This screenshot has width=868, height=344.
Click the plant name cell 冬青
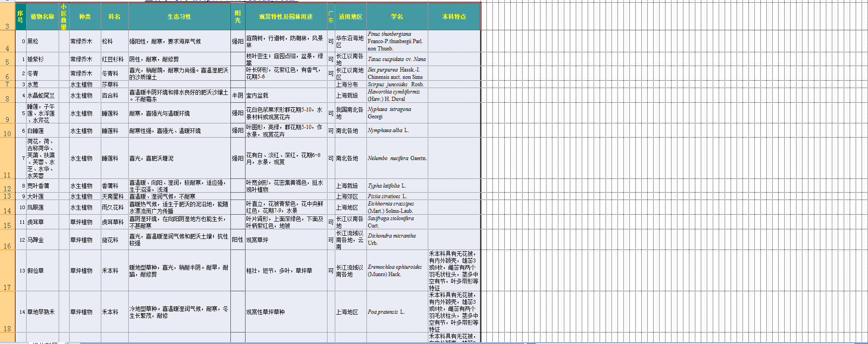click(43, 73)
